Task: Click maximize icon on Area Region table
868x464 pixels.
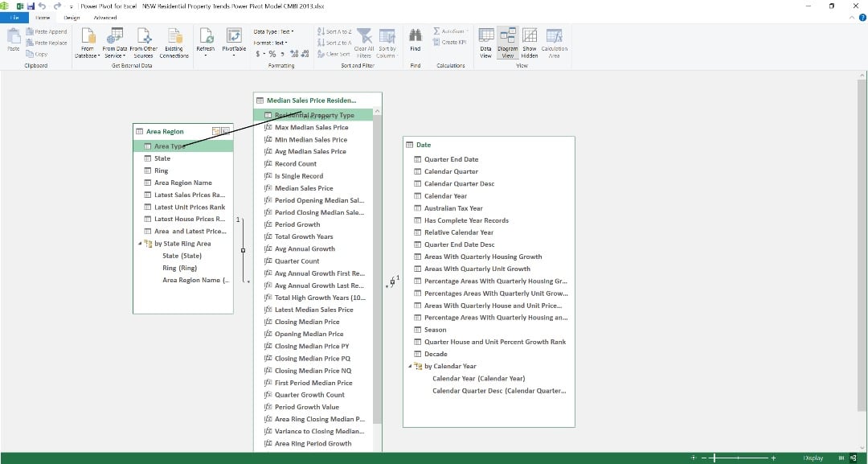Action: click(x=226, y=131)
